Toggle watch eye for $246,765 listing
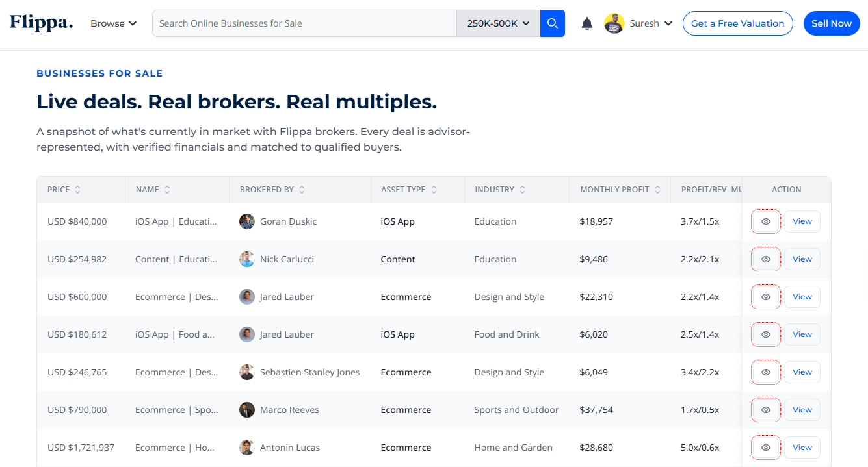 point(766,372)
